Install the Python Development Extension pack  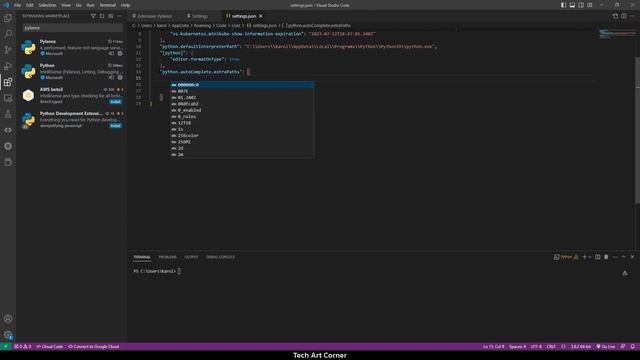click(x=116, y=126)
